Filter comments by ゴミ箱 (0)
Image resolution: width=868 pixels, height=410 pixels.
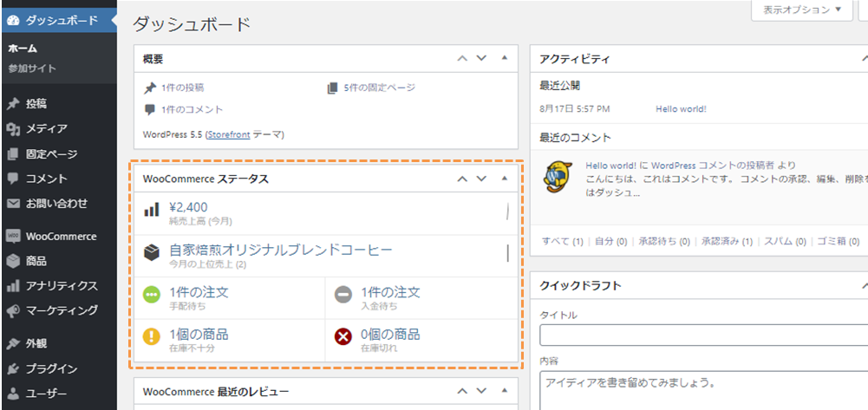pyautogui.click(x=839, y=241)
